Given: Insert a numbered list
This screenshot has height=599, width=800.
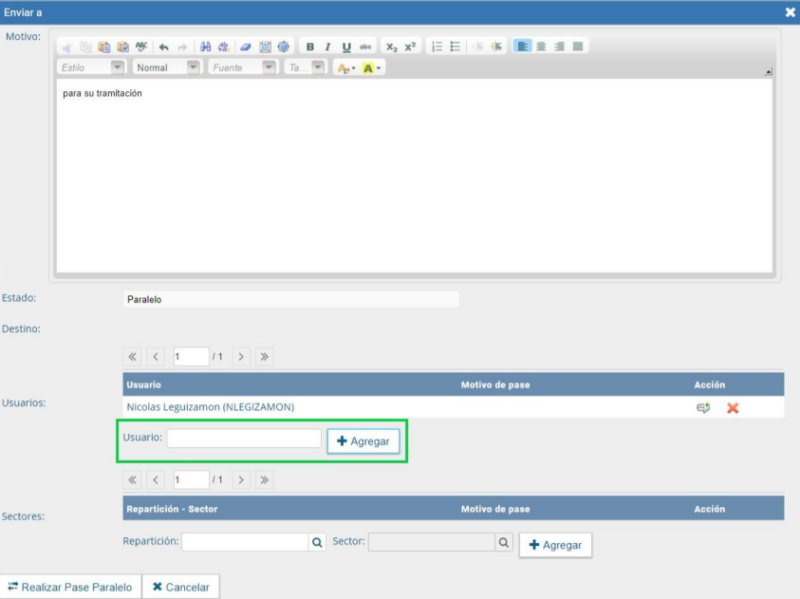Looking at the screenshot, I should (x=437, y=47).
